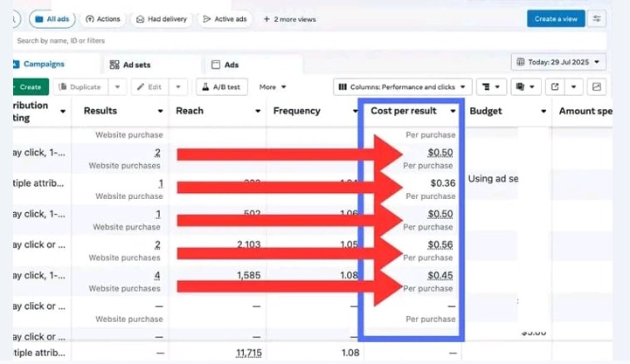Open the date range Today: 29 Jul 2025

558,62
